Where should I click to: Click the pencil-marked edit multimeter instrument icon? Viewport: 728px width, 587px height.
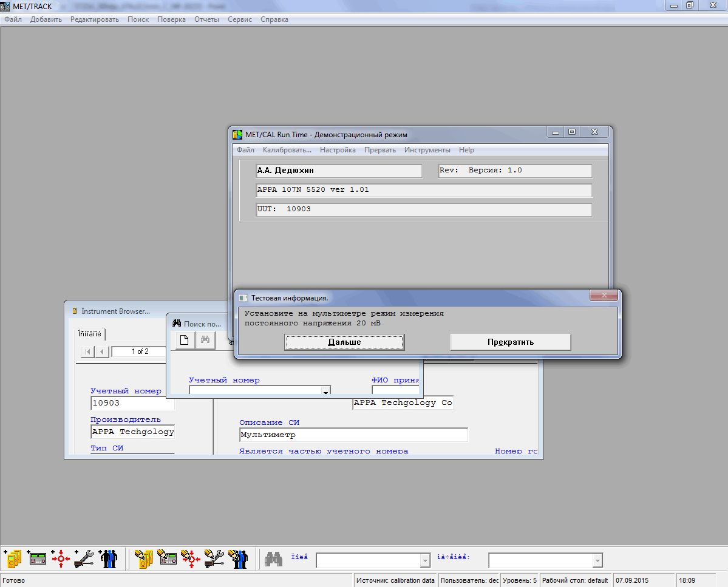(x=144, y=558)
